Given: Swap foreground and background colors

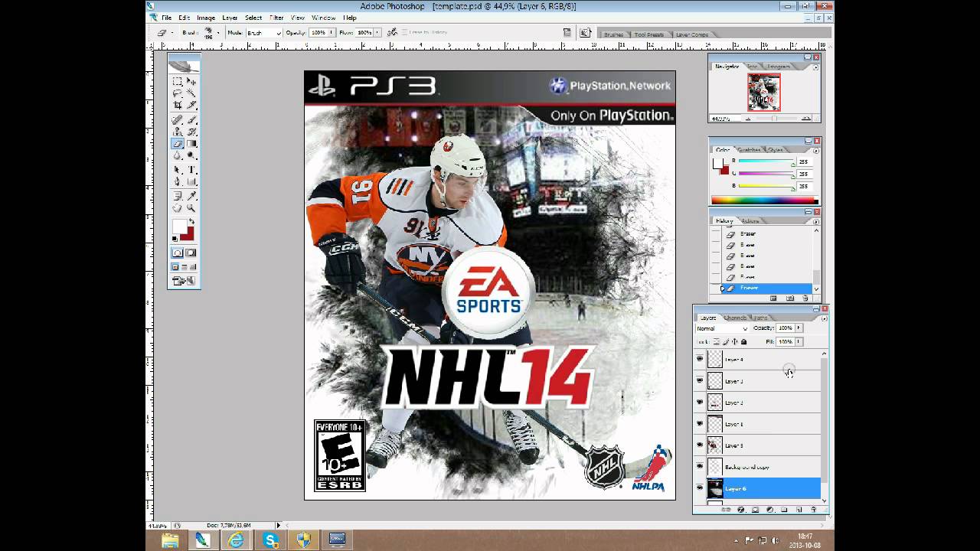Looking at the screenshot, I should pos(191,222).
